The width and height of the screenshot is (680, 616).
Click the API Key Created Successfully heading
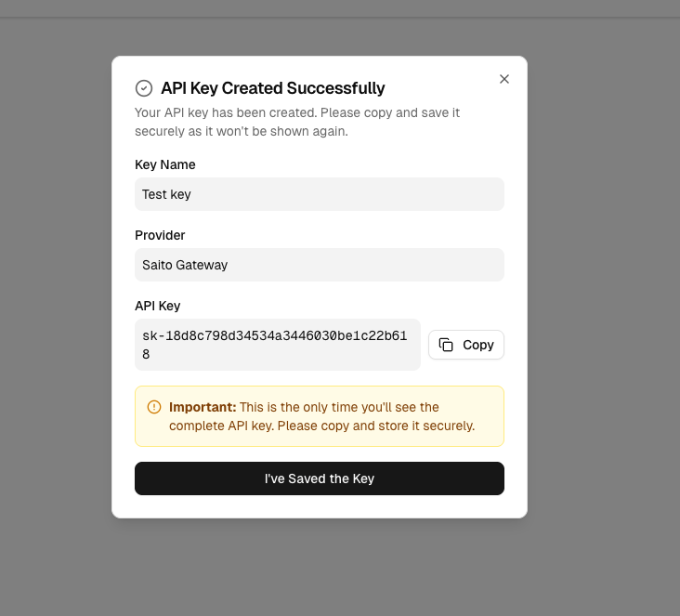tap(272, 88)
